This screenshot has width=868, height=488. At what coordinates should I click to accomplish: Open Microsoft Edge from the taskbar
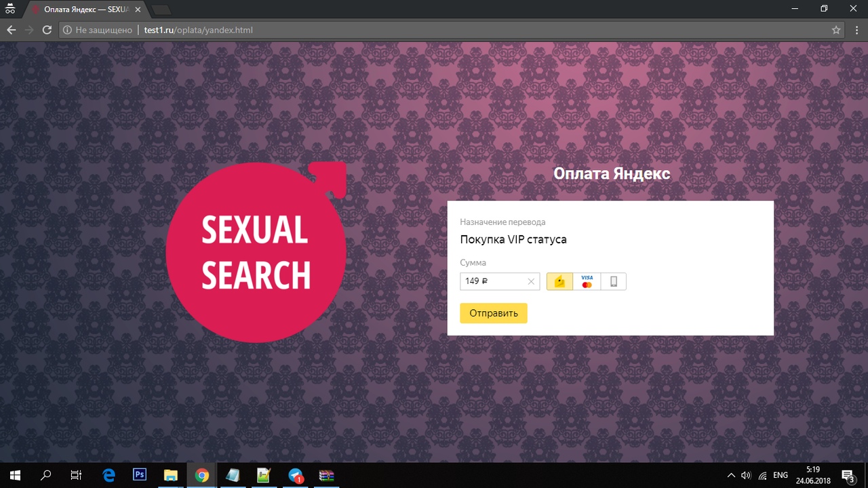(108, 475)
